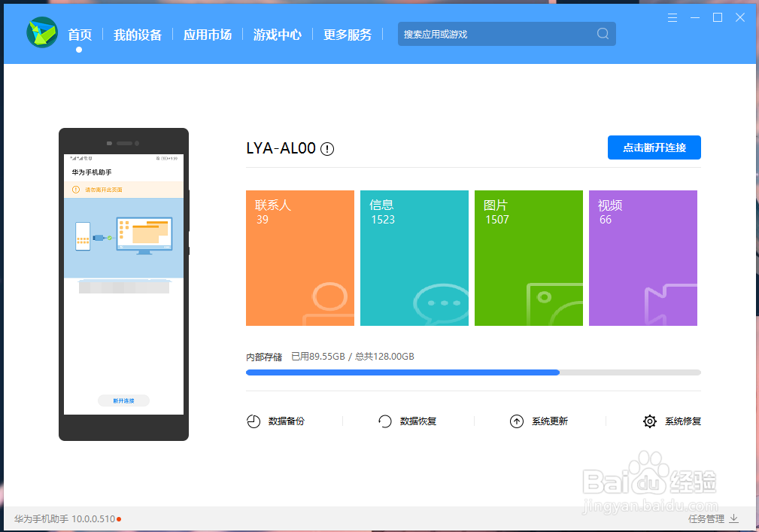Click the HiSuite logo in the top-left
The width and height of the screenshot is (759, 532).
(x=41, y=33)
